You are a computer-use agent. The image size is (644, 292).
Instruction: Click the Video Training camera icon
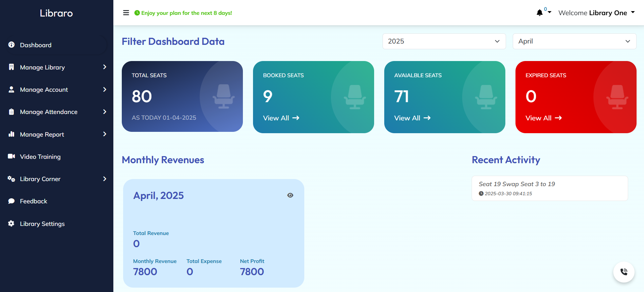11,156
